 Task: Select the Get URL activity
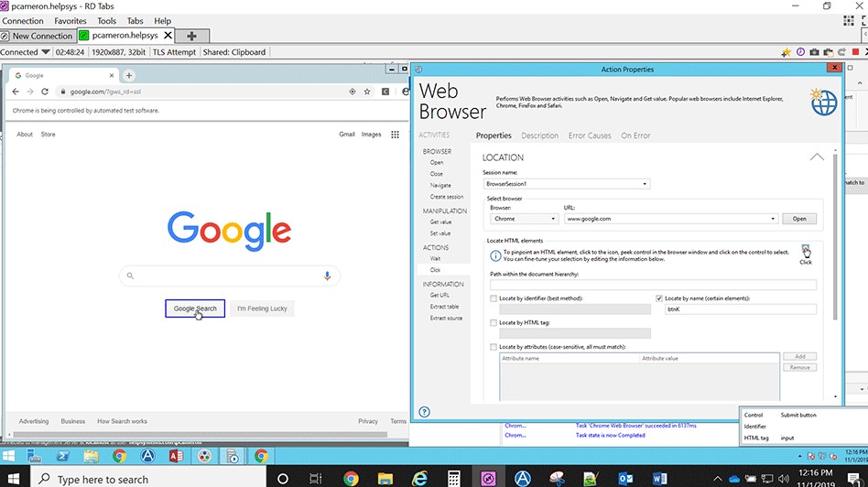(x=440, y=295)
